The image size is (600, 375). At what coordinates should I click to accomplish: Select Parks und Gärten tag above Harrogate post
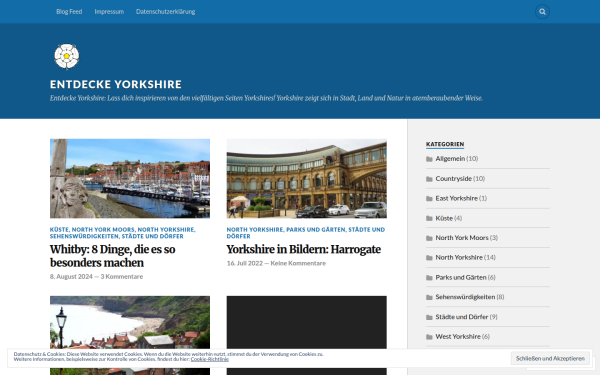click(316, 230)
